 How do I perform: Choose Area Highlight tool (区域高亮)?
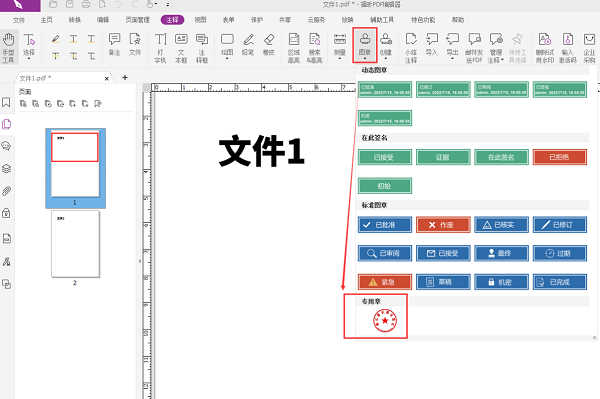(294, 47)
